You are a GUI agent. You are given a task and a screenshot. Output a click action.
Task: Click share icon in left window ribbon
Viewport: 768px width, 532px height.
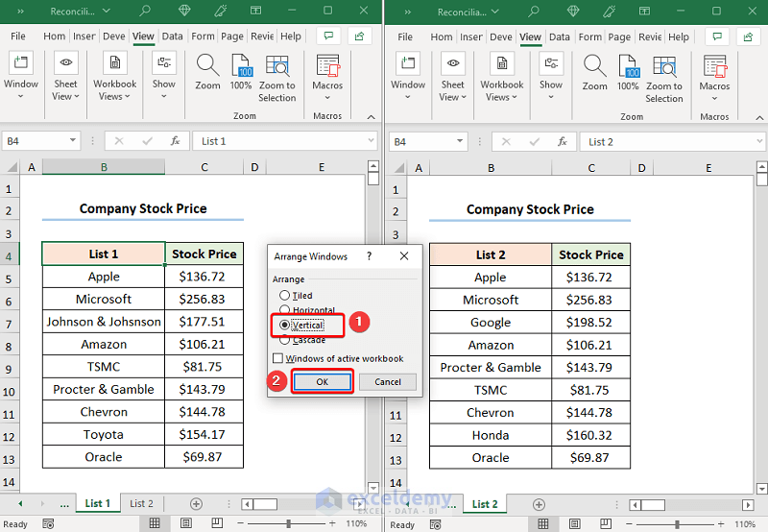(359, 36)
